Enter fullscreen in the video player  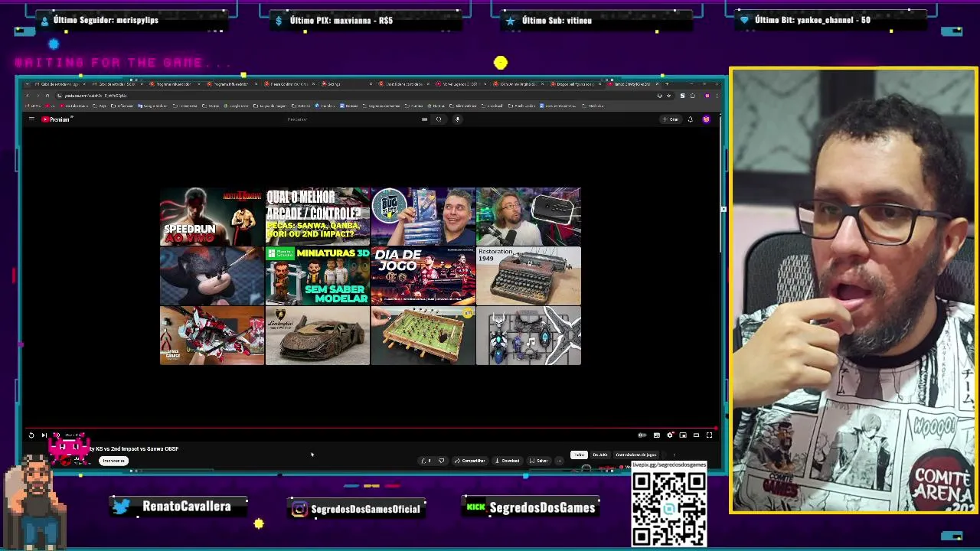tap(709, 435)
